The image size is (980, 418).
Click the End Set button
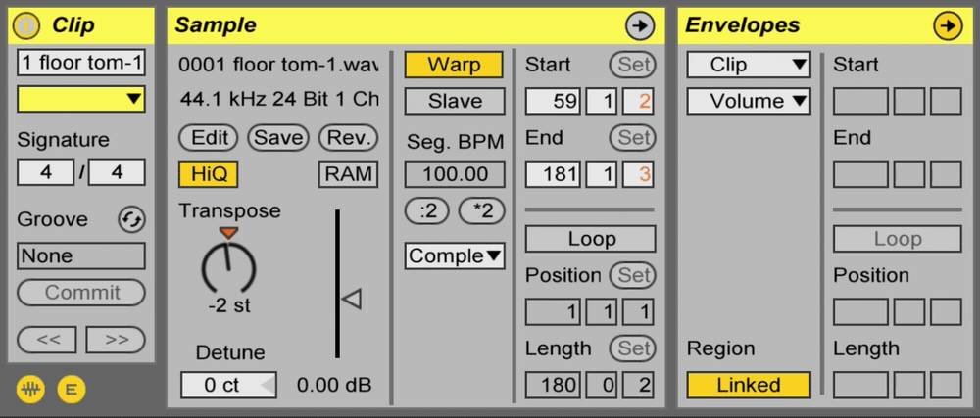point(632,137)
